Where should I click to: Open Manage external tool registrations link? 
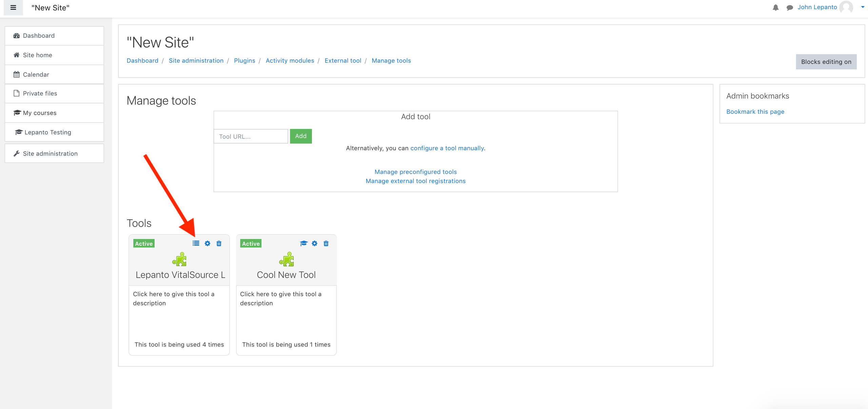[415, 181]
